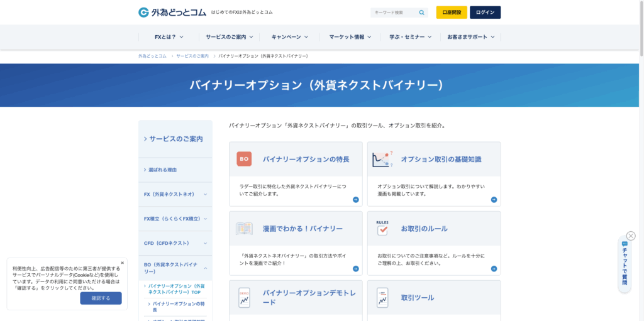
Task: Click the お取引についてのご注意事項 description text
Action: [431, 259]
